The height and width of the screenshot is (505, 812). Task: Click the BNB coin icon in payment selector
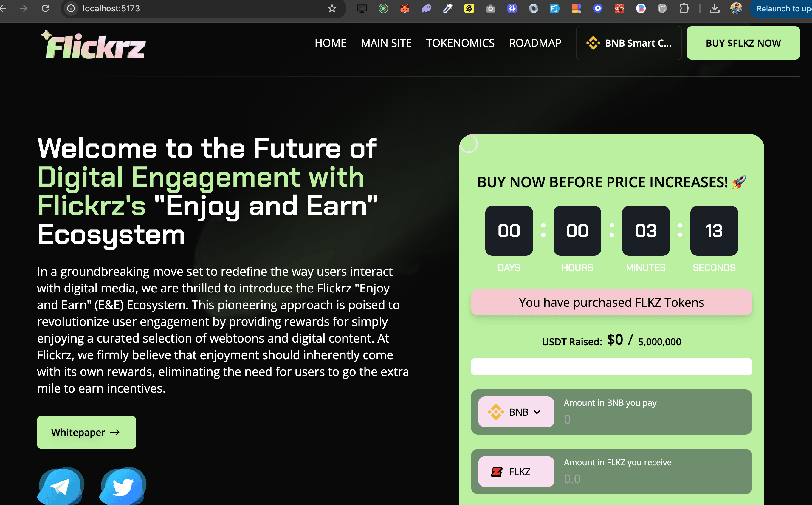point(495,412)
